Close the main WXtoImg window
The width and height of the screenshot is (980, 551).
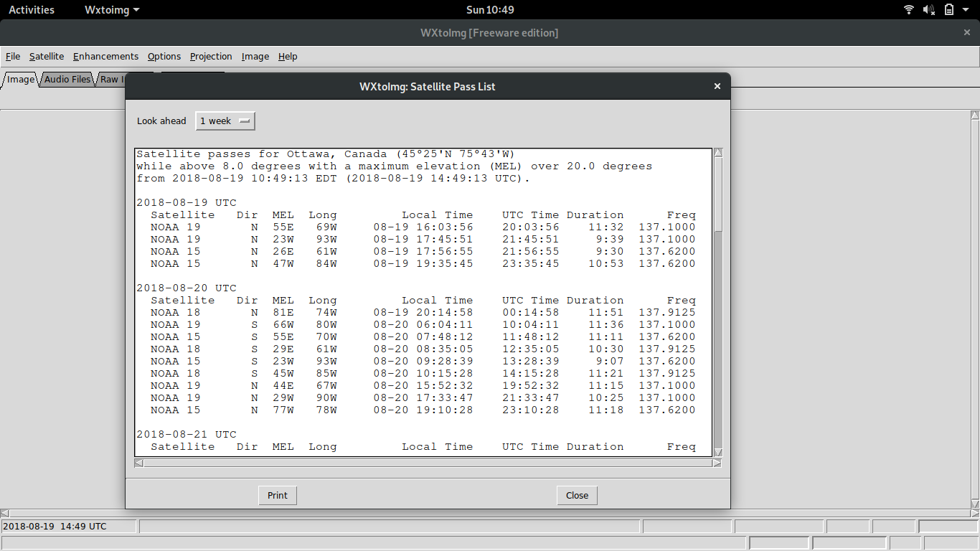(x=966, y=32)
